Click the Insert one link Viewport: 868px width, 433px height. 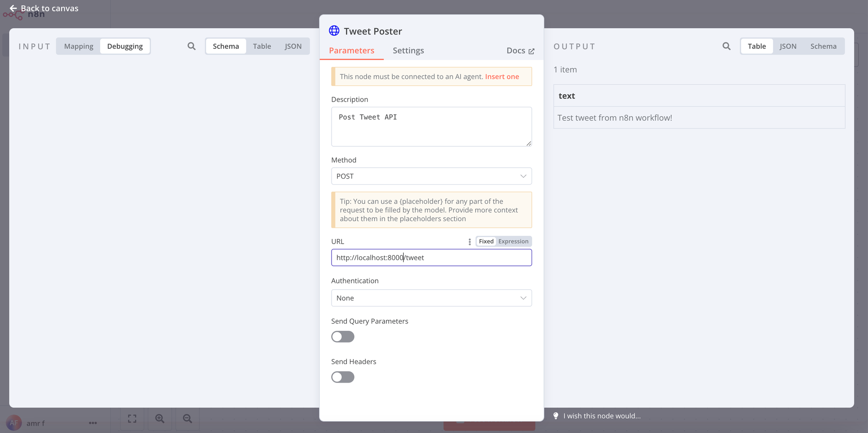(502, 77)
